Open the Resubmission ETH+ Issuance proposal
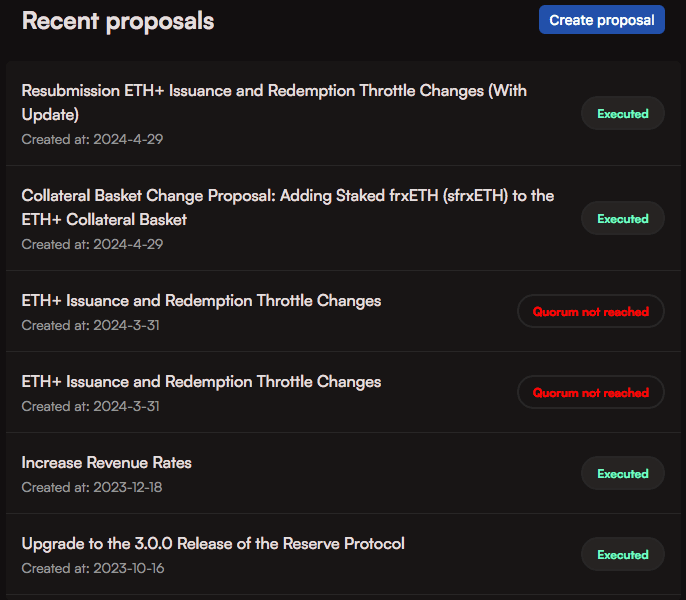Screen dimensions: 686x600 coord(274,102)
